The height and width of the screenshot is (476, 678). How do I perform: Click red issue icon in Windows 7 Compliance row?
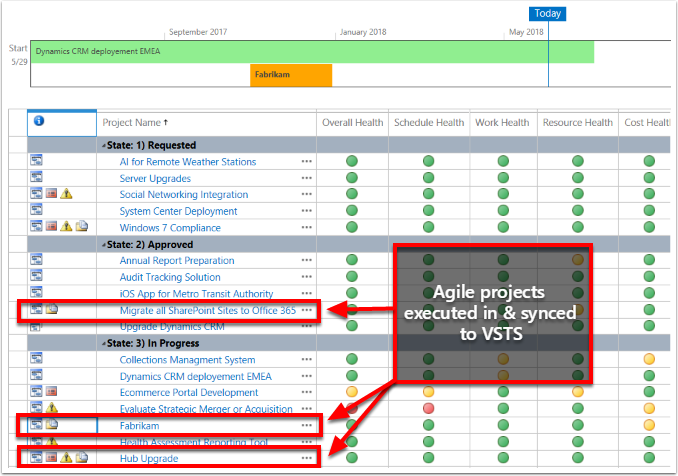pos(51,226)
